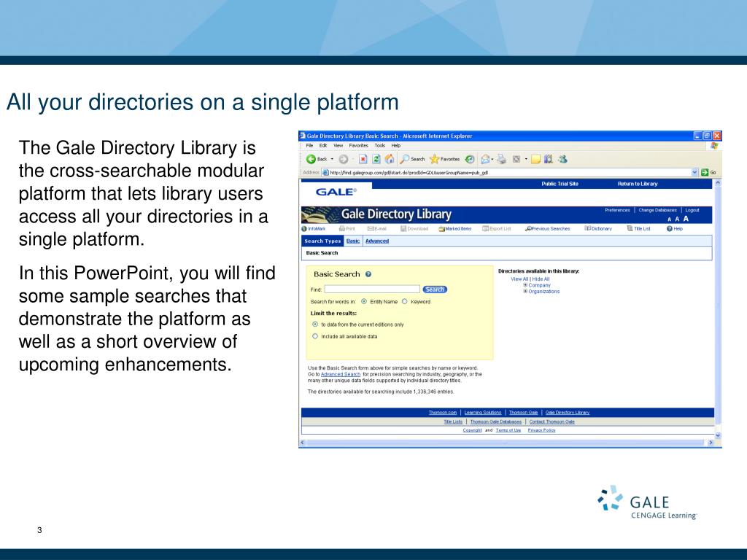This screenshot has width=747, height=560.
Task: Click the browser Forward arrow button
Action: pos(343,159)
